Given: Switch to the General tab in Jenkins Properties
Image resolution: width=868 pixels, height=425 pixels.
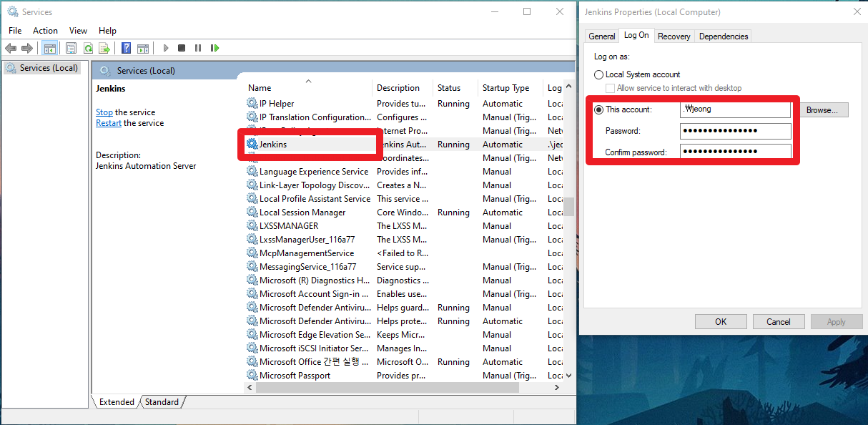Looking at the screenshot, I should (602, 36).
